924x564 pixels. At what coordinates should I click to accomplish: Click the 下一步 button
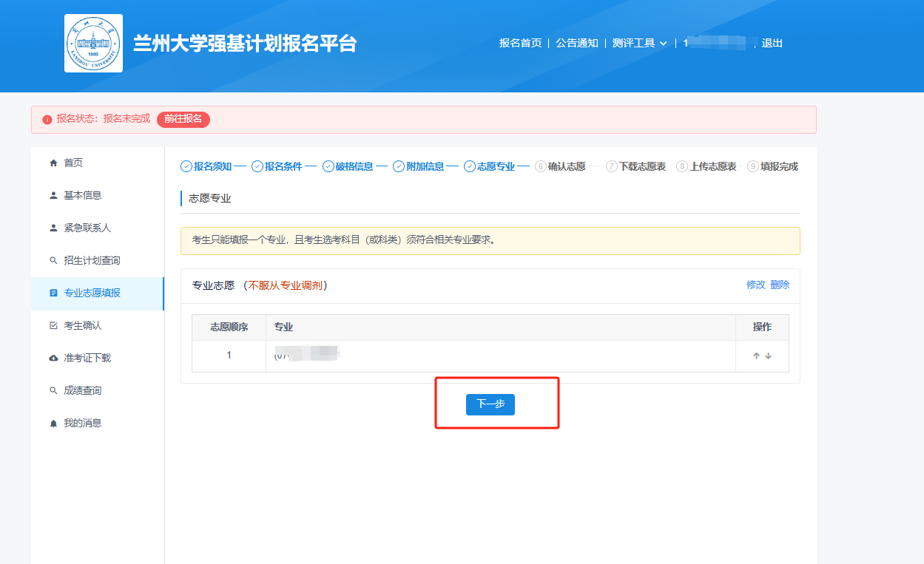(x=490, y=404)
